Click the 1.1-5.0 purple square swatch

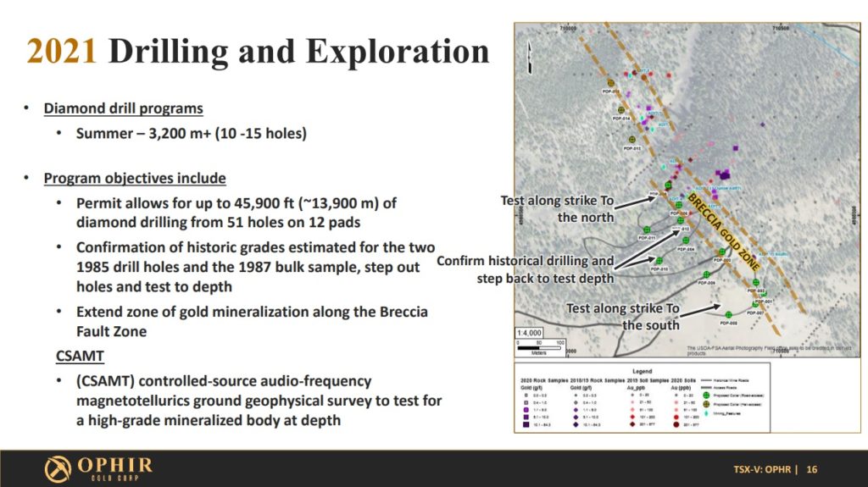pos(526,410)
